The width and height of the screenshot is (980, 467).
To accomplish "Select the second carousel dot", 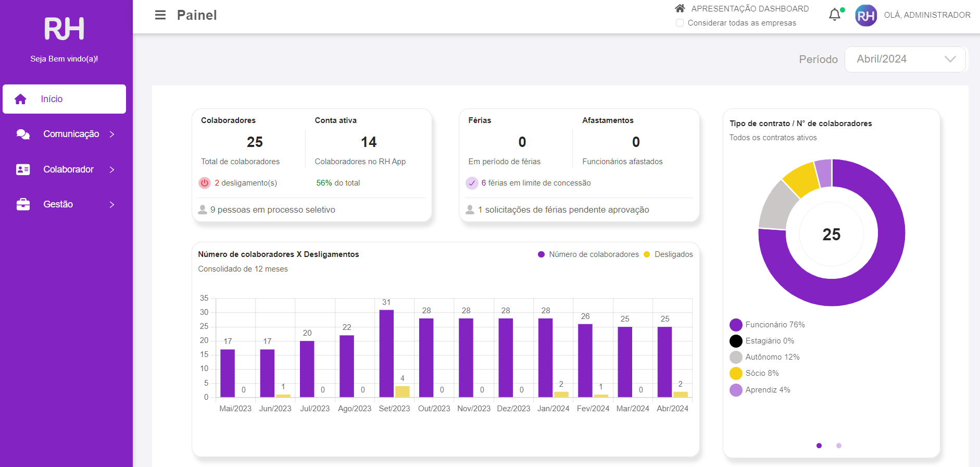I will [x=839, y=446].
